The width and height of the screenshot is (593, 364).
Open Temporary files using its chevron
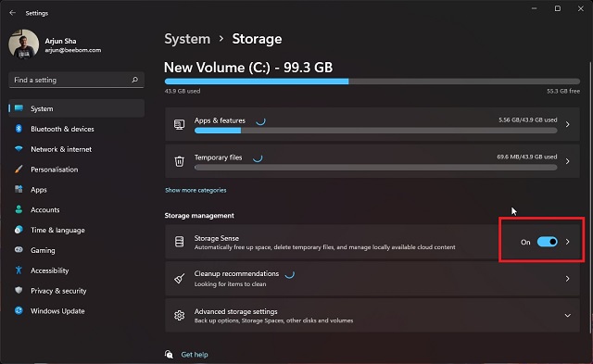point(567,161)
